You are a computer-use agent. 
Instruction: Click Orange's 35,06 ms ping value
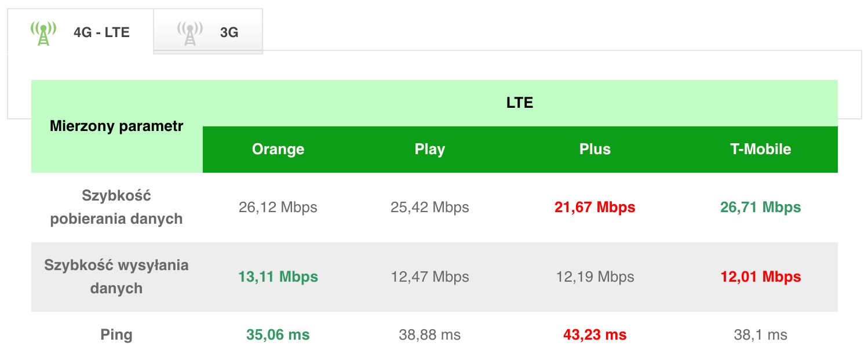[x=278, y=335]
